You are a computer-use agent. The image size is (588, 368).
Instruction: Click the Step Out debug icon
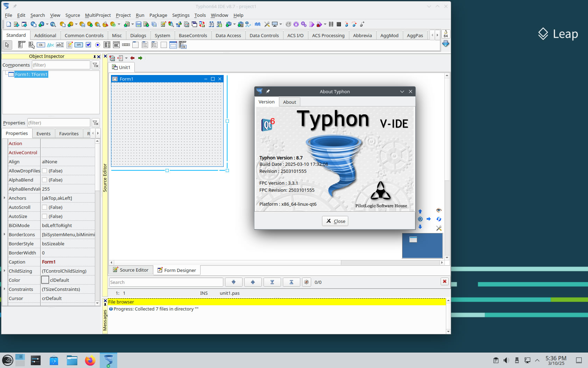[362, 24]
